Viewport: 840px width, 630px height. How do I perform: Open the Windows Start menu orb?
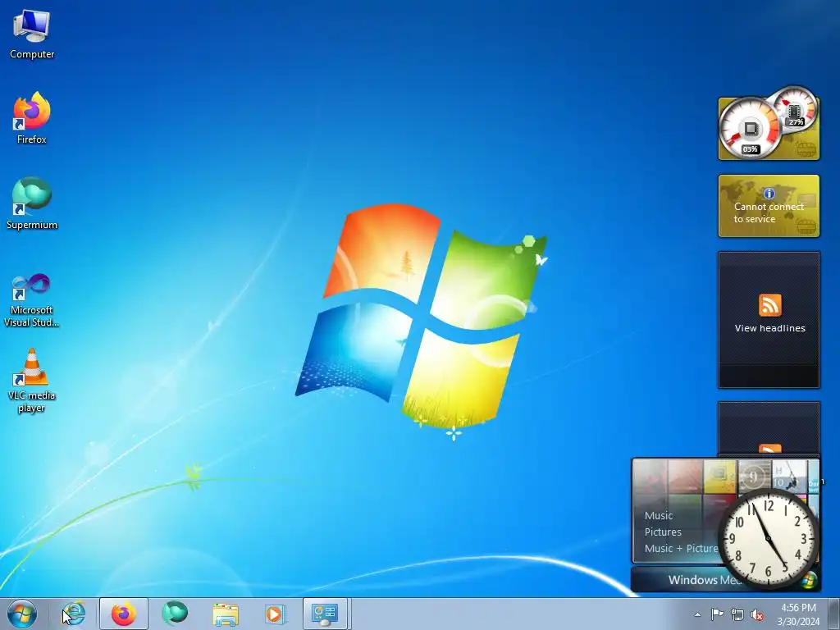(22, 614)
